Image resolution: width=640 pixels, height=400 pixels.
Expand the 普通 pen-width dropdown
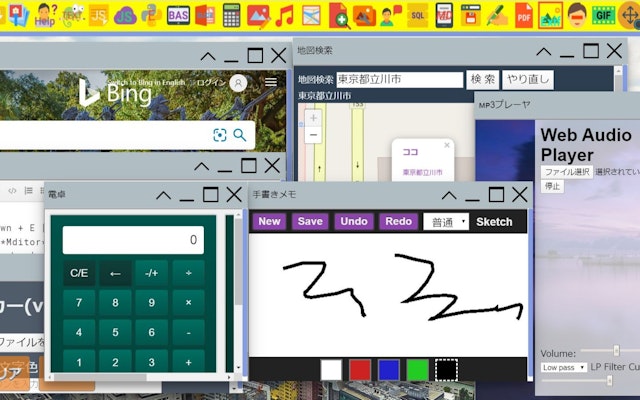[446, 221]
